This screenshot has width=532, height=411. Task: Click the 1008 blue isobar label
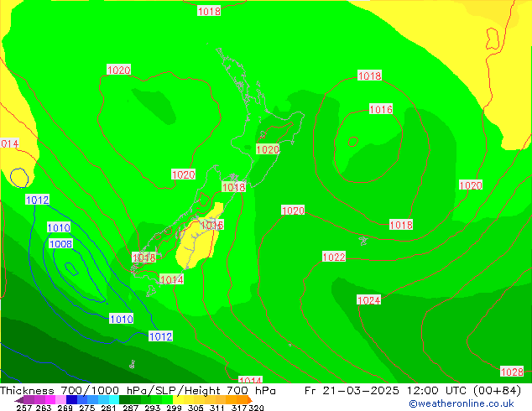point(60,244)
